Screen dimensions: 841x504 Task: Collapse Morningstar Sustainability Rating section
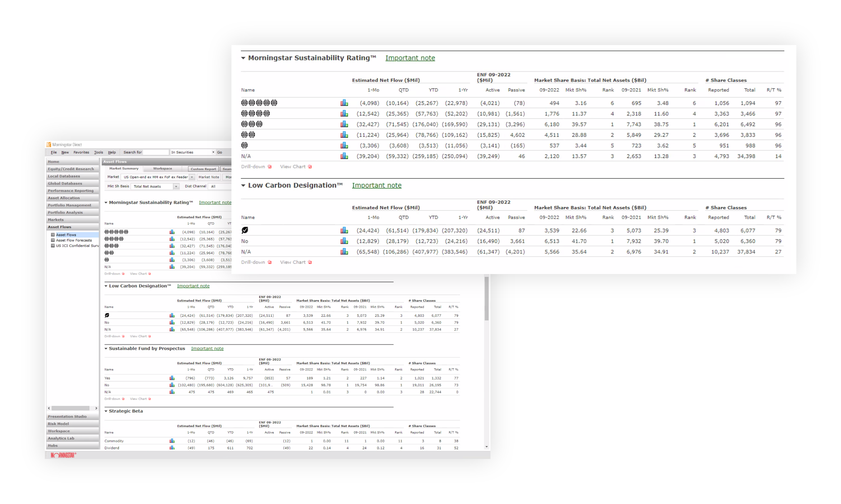(243, 58)
